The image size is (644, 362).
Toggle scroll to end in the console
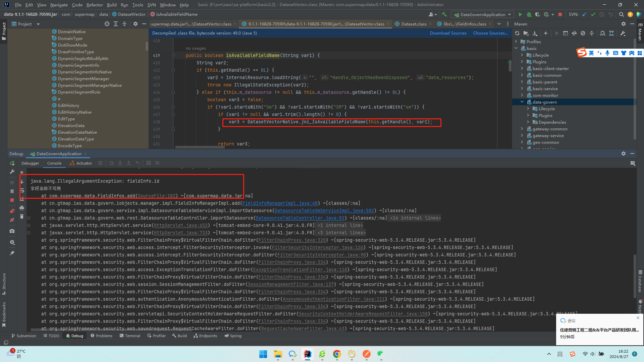tap(22, 199)
